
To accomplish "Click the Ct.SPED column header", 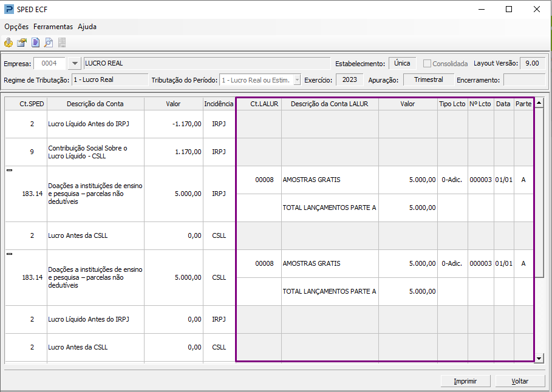I will click(x=26, y=104).
